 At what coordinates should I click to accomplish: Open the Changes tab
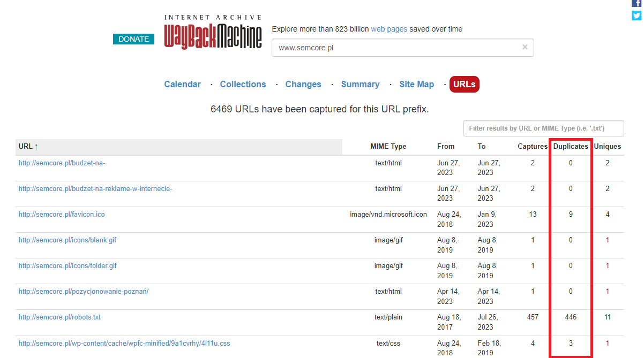[x=303, y=84]
